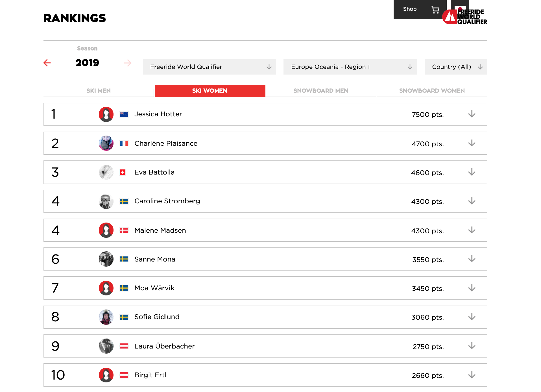
Task: Click the next season right arrow
Action: [128, 63]
